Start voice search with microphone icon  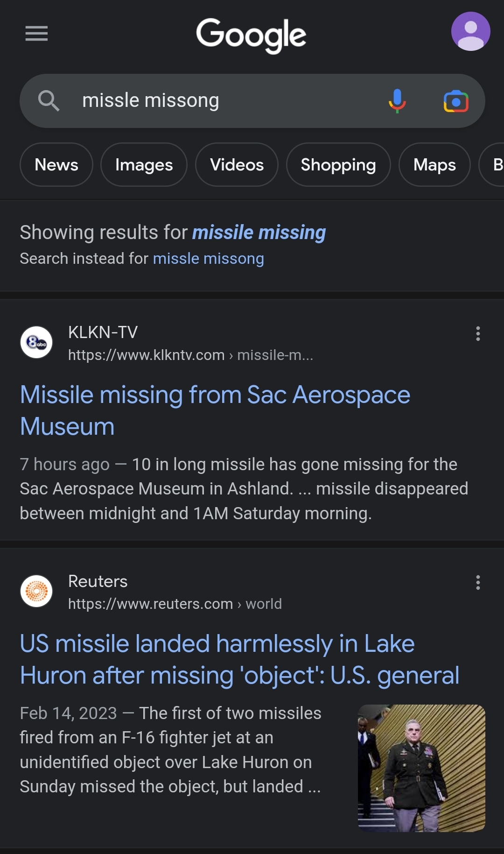coord(397,101)
